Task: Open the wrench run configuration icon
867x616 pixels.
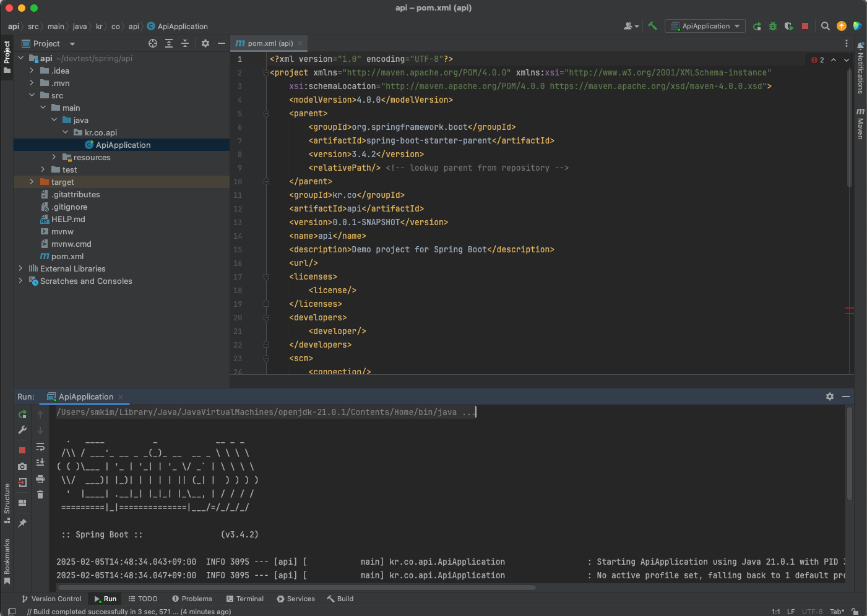Action: pos(22,430)
